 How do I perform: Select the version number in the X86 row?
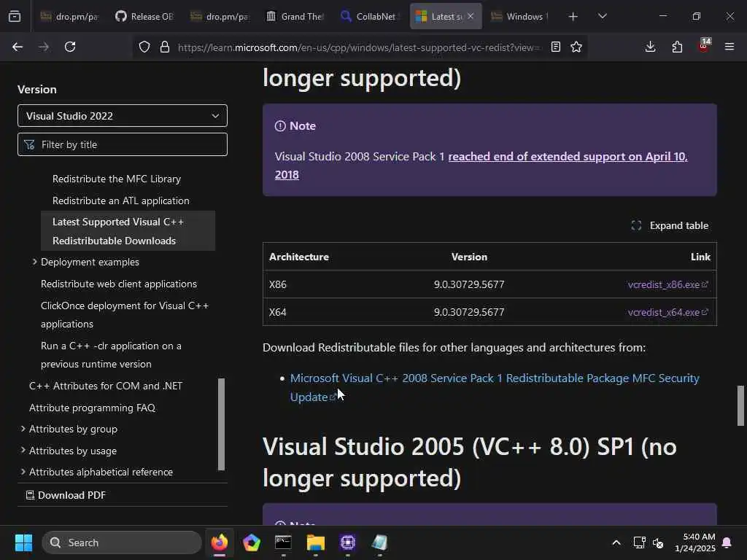[x=469, y=284]
